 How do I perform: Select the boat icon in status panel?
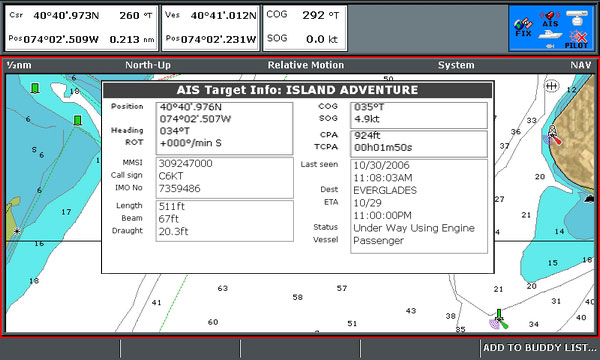[x=550, y=35]
